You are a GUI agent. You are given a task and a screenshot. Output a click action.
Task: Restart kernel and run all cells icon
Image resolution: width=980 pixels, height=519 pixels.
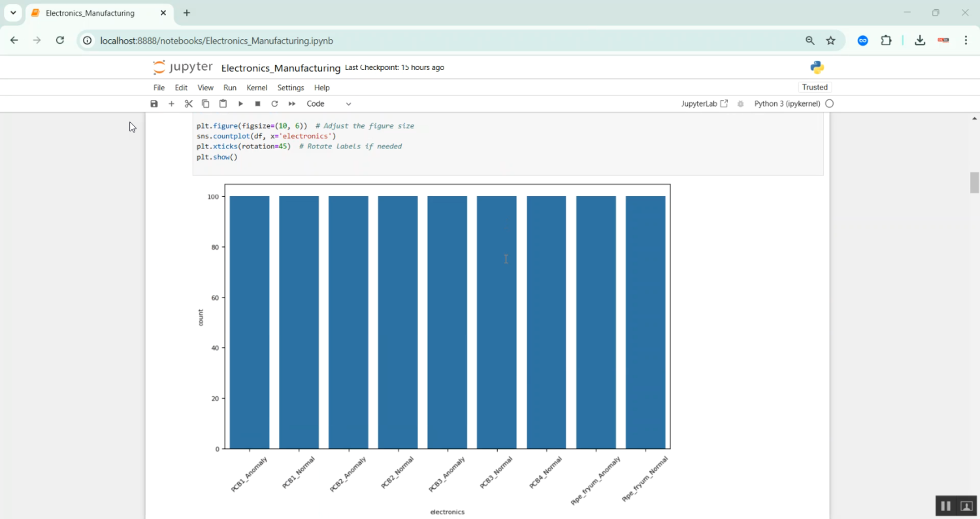tap(292, 104)
